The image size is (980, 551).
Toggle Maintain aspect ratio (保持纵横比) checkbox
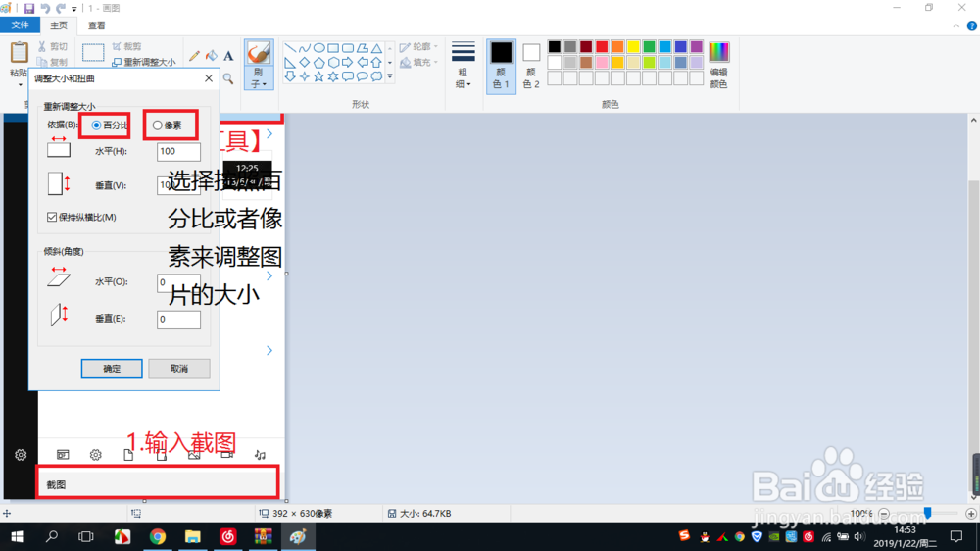pos(52,217)
